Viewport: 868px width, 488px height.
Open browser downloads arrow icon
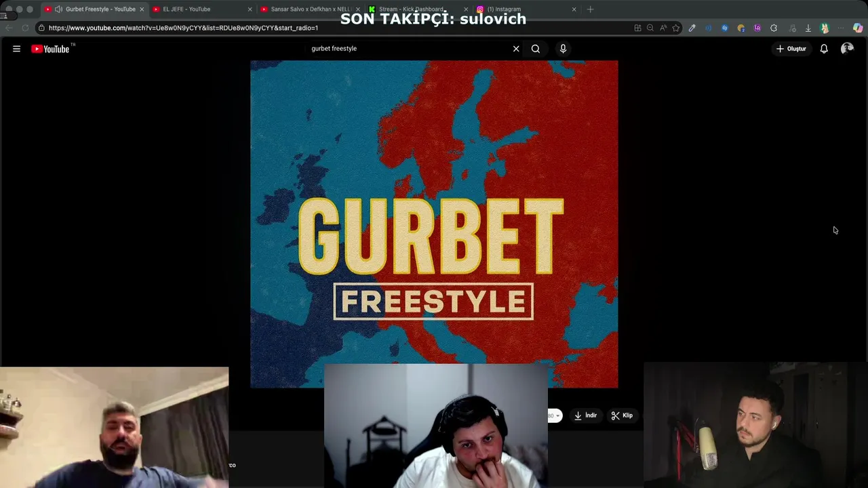point(808,28)
